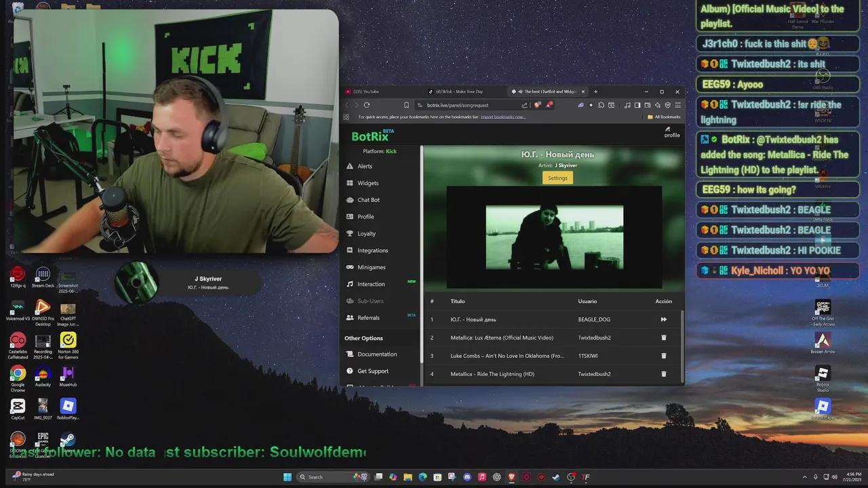This screenshot has width=868, height=488.
Task: Open the Windows Start menu
Action: 288,477
